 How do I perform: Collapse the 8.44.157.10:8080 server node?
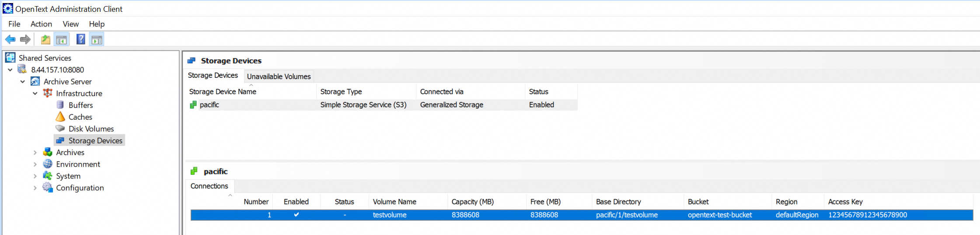[10, 70]
